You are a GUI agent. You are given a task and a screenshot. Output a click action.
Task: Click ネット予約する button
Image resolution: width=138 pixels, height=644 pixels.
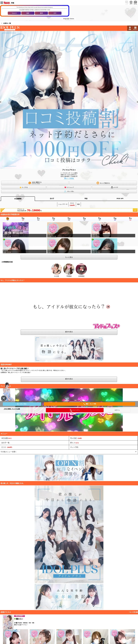(103, 183)
